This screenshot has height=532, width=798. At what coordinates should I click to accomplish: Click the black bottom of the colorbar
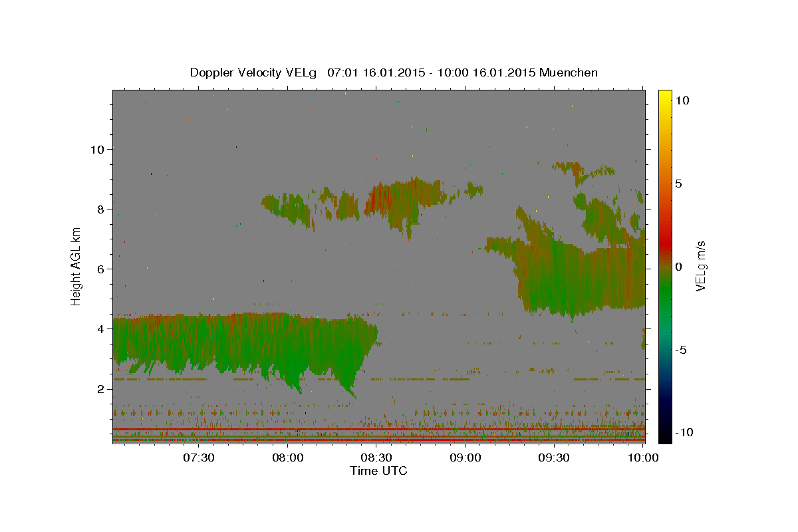(664, 436)
